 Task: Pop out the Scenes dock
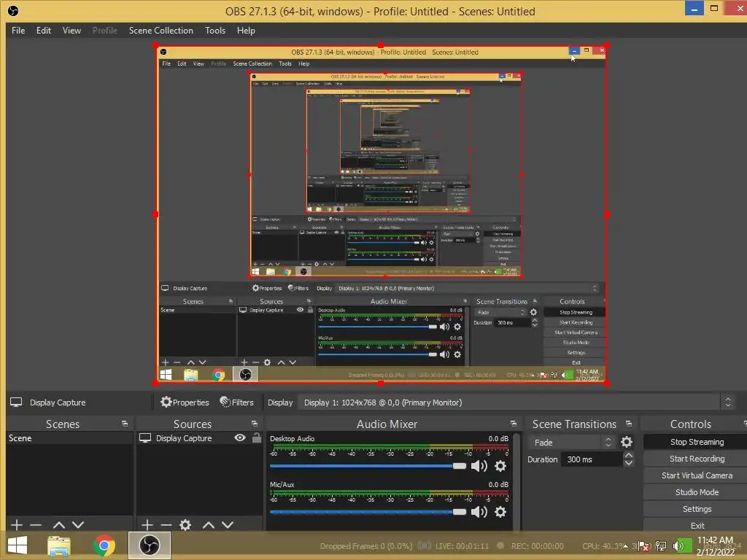pos(125,424)
